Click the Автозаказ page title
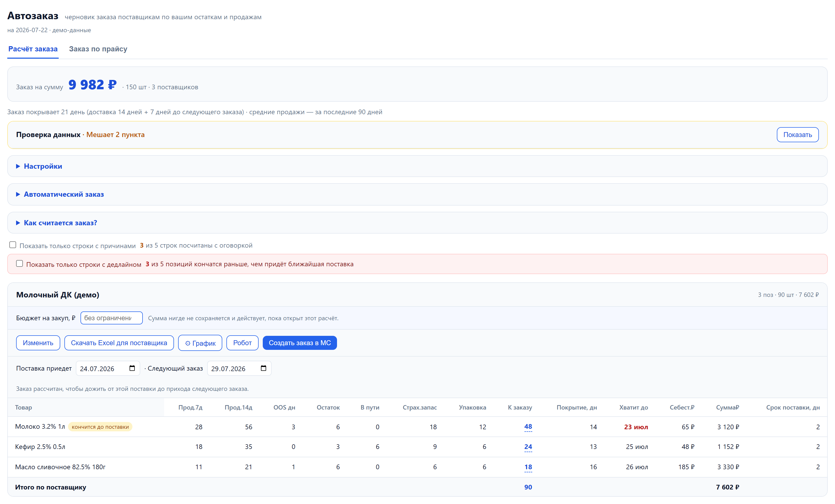Image resolution: width=835 pixels, height=504 pixels. point(33,16)
